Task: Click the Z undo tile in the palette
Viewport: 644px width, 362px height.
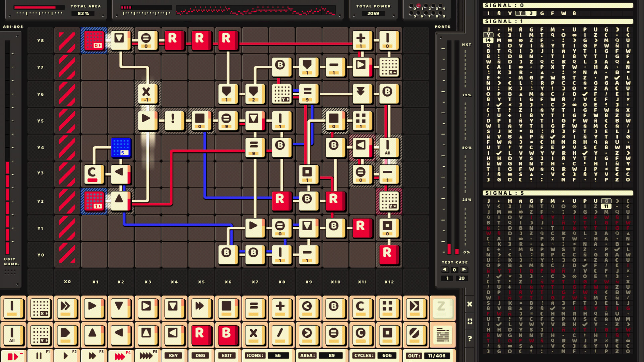Action: click(442, 309)
